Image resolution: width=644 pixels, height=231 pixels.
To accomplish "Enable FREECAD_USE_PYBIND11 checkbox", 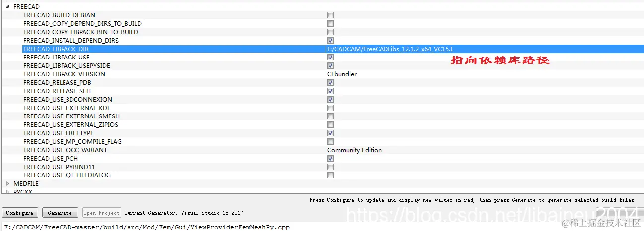I will 330,167.
